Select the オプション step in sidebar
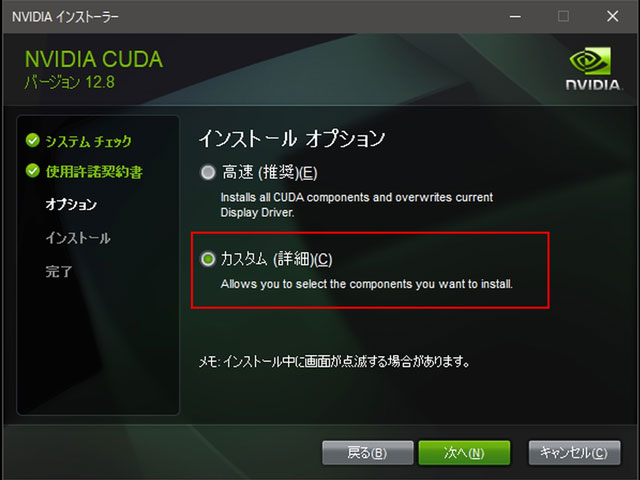This screenshot has width=640, height=480. tap(71, 204)
